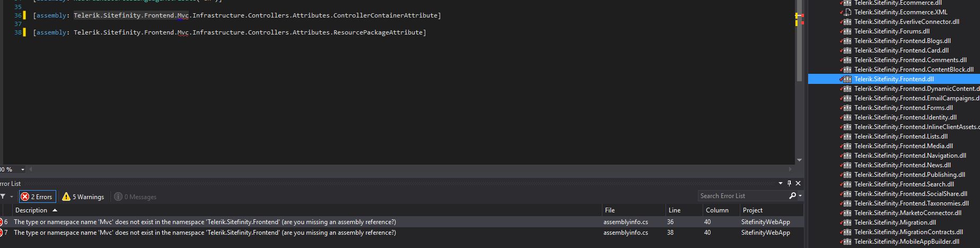Open the editor zoom percentage dropdown
980x248 pixels.
coord(22,169)
